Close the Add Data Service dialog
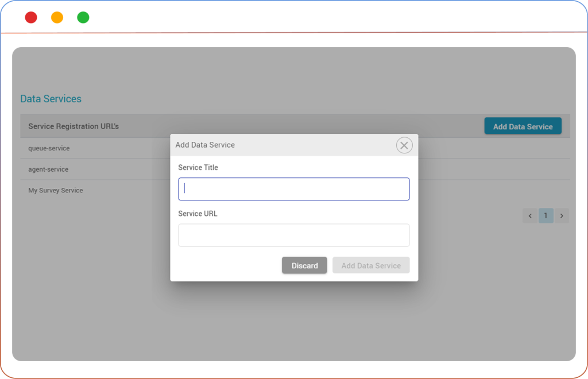The image size is (588, 379). point(404,145)
